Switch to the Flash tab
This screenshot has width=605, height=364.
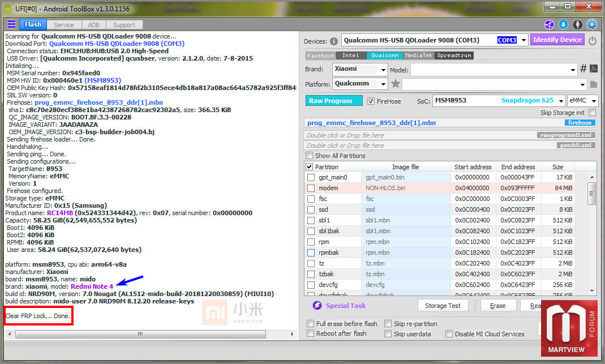33,24
